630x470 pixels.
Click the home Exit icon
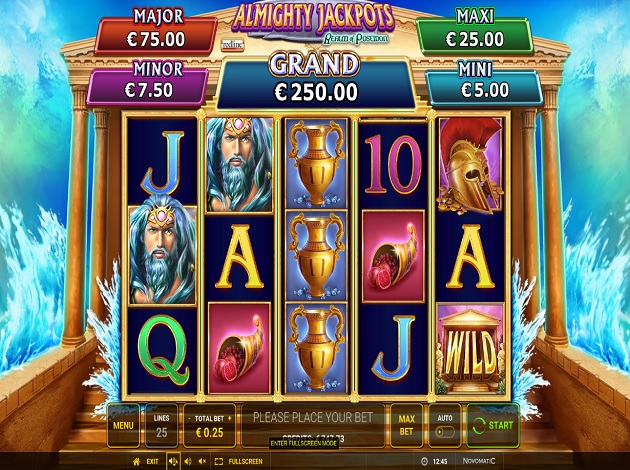pyautogui.click(x=137, y=461)
